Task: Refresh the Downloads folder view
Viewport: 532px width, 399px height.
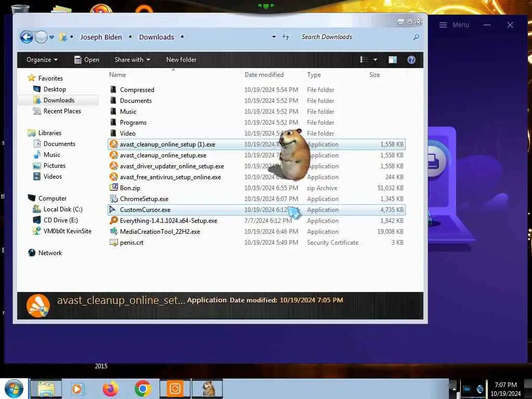Action: 286,37
